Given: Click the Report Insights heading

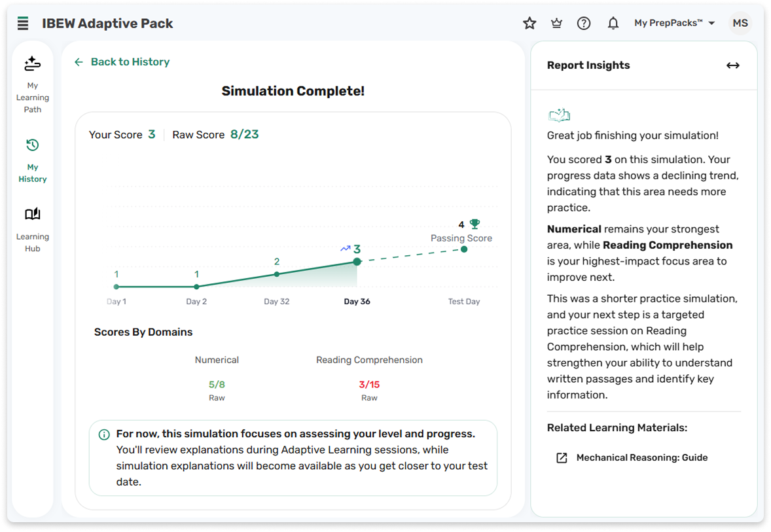Looking at the screenshot, I should click(x=588, y=65).
